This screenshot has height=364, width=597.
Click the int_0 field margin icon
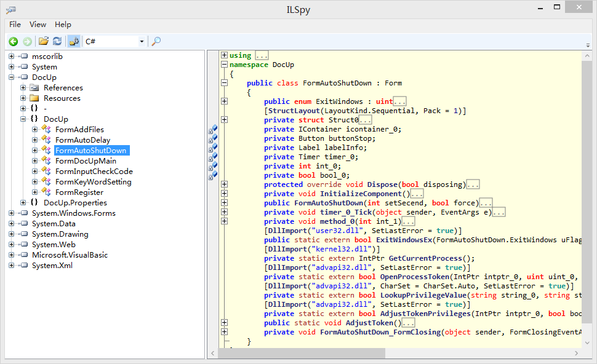213,166
